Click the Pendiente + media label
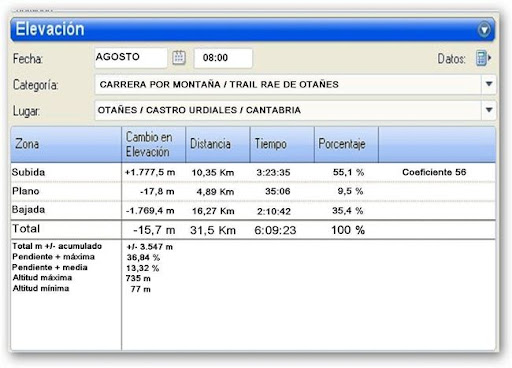Viewport: 512px width, 368px height. point(50,267)
